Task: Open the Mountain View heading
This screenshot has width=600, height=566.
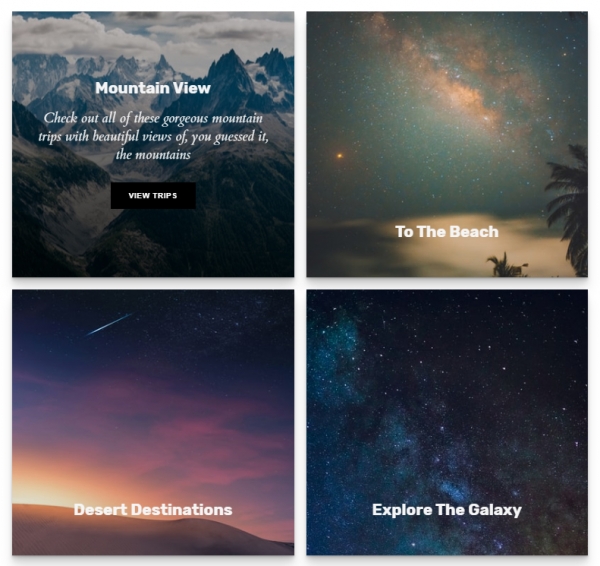Action: pyautogui.click(x=153, y=88)
